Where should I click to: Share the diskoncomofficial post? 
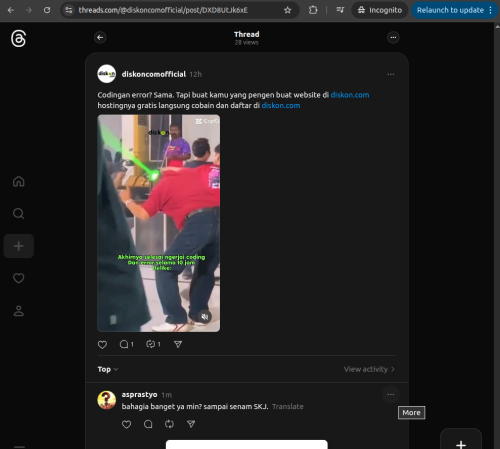pos(178,344)
